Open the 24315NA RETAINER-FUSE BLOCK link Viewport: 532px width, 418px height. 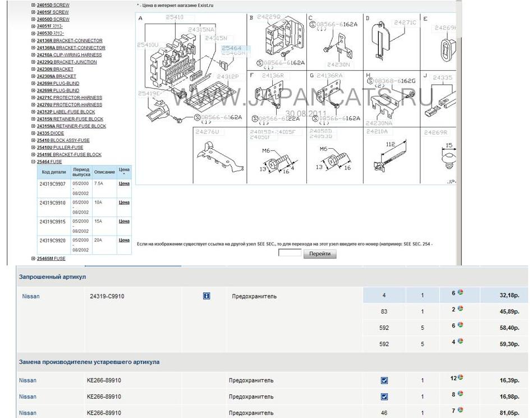72,126
